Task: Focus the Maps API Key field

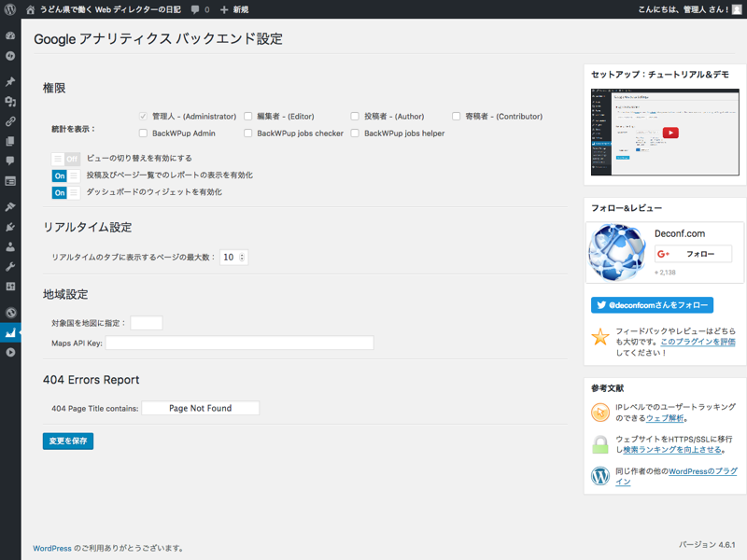Action: [240, 343]
